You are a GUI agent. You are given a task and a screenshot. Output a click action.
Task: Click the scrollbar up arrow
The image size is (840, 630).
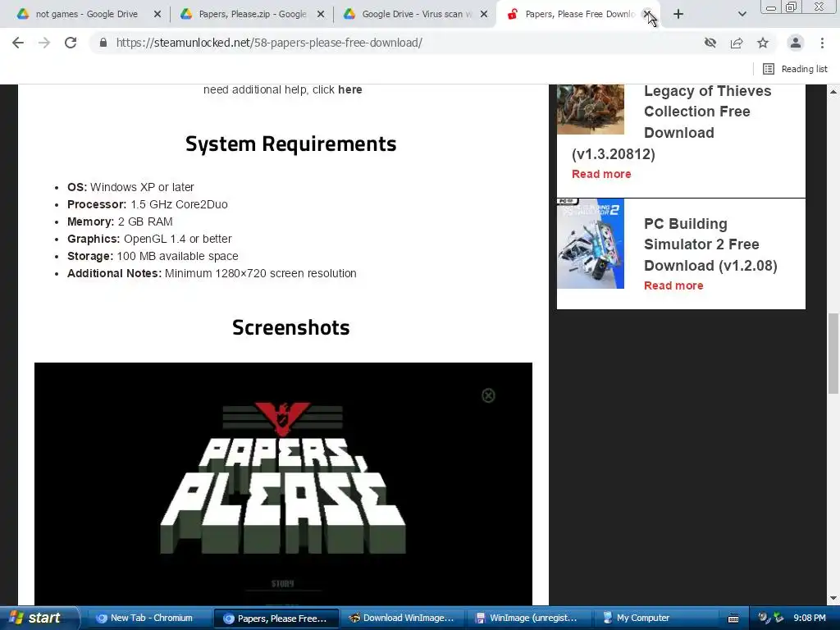click(833, 92)
